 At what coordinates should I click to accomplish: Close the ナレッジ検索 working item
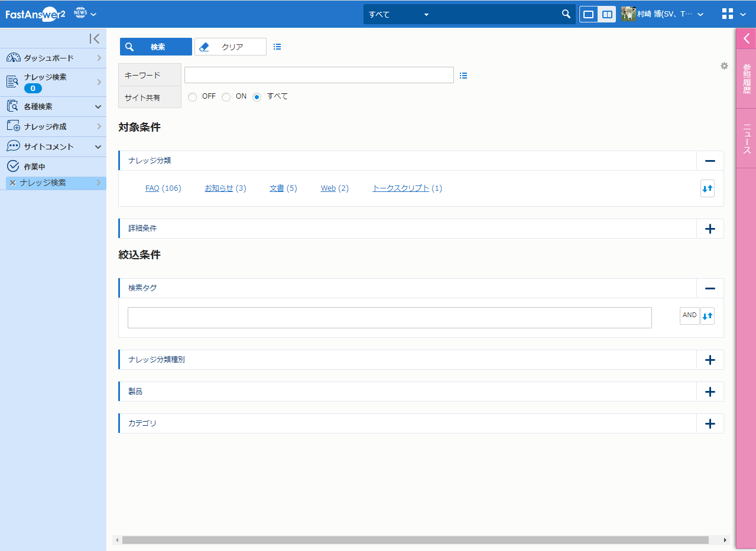point(12,183)
